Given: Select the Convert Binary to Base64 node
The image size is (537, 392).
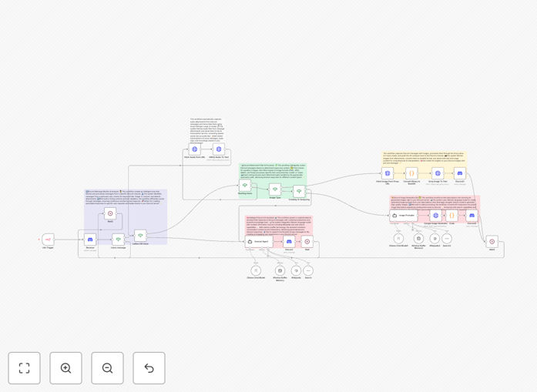Looking at the screenshot, I should (x=411, y=173).
